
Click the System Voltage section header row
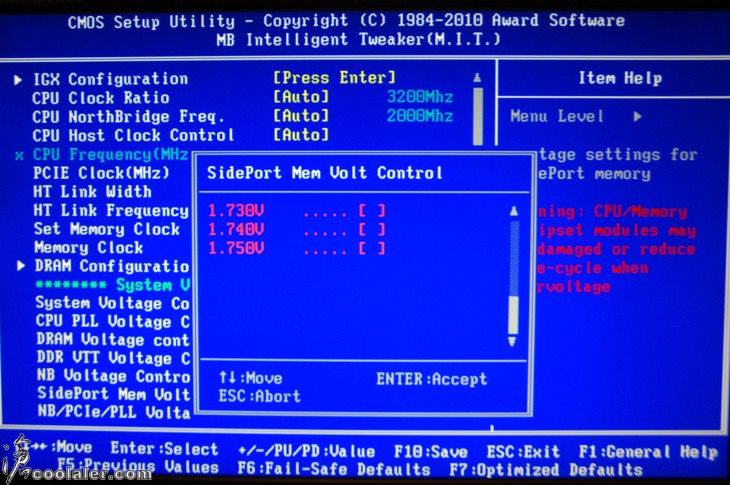(113, 284)
